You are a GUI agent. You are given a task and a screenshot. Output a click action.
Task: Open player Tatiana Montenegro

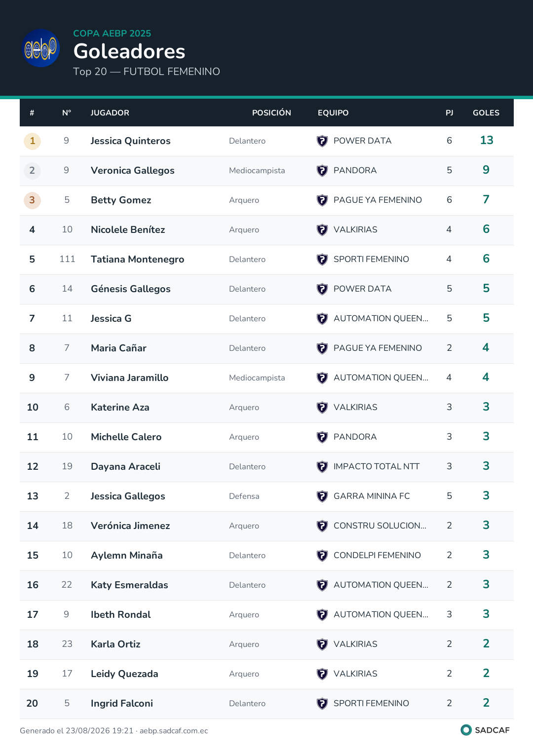click(x=138, y=260)
